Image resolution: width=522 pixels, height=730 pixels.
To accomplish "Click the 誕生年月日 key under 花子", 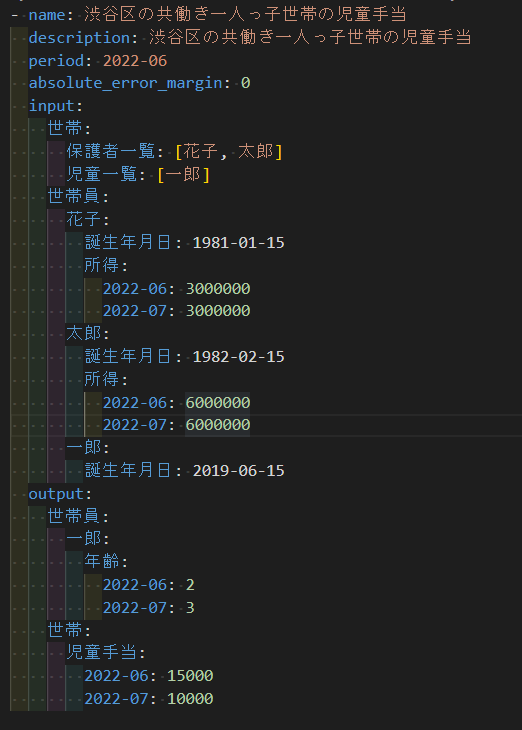I will tap(128, 242).
